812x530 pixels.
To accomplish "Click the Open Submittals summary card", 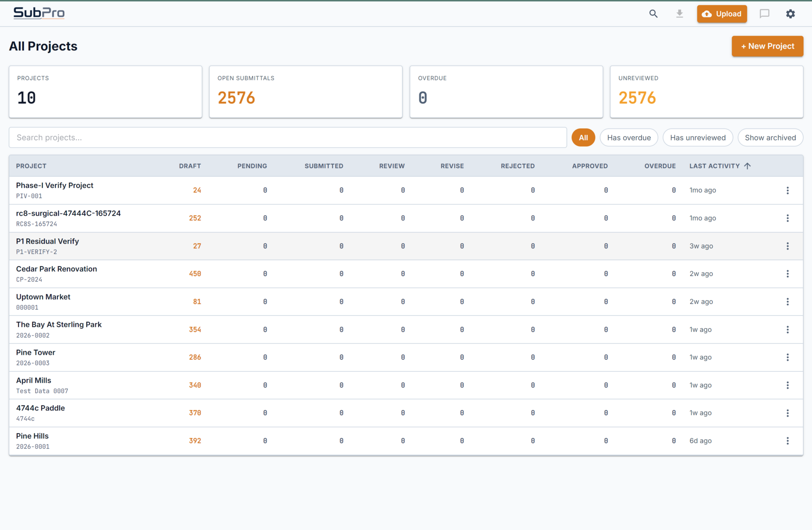I will click(306, 92).
